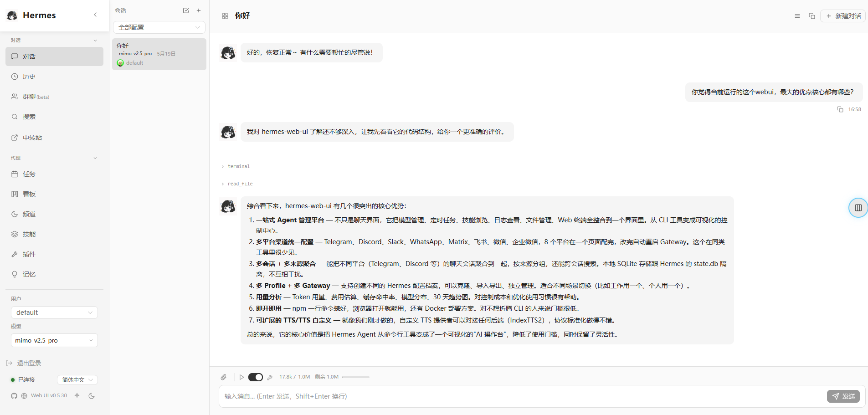Open 频道 in the sidebar
The image size is (868, 415).
pos(54,214)
